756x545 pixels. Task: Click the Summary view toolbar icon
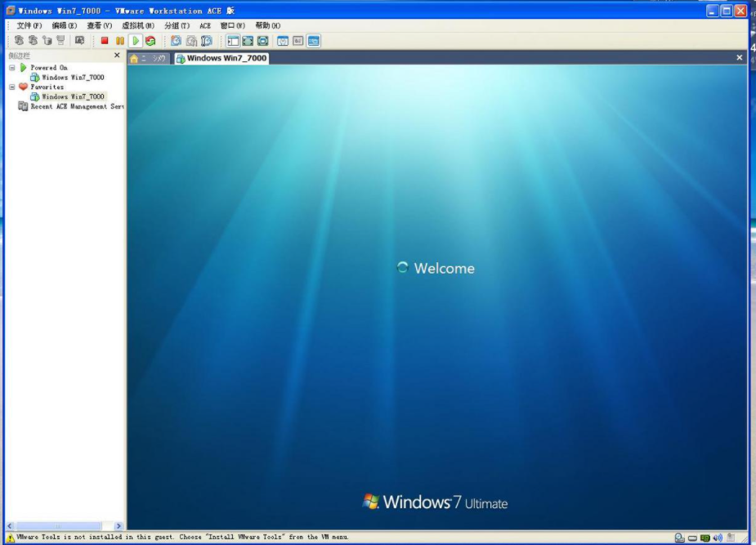(283, 41)
